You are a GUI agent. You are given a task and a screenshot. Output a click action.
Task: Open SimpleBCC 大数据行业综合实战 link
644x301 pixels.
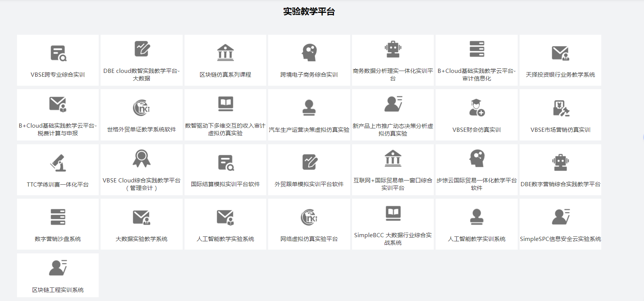(x=393, y=239)
